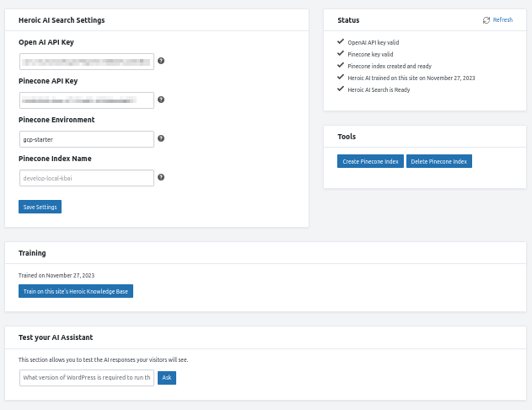
Task: Click checkmark beside 'Heroic AI trained on this site'
Action: point(341,77)
